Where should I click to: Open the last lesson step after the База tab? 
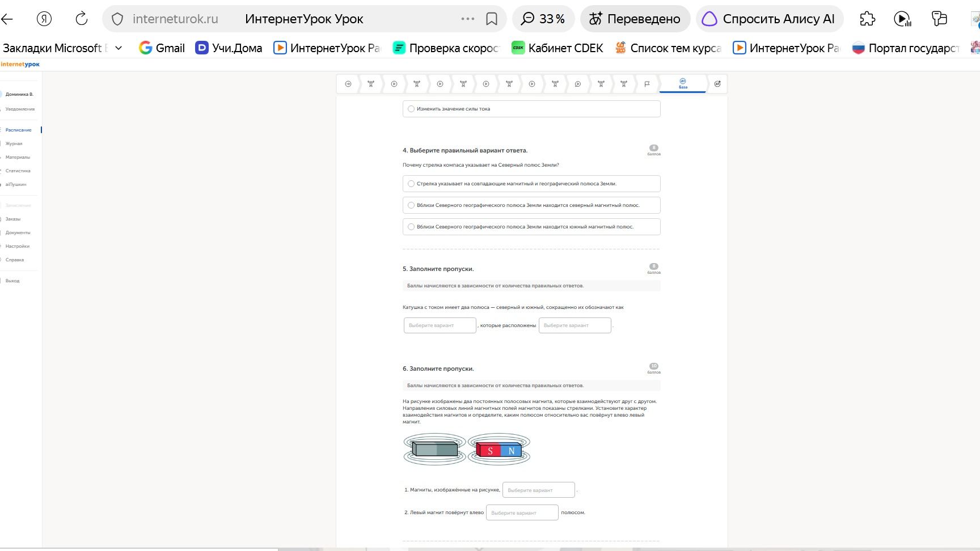717,84
